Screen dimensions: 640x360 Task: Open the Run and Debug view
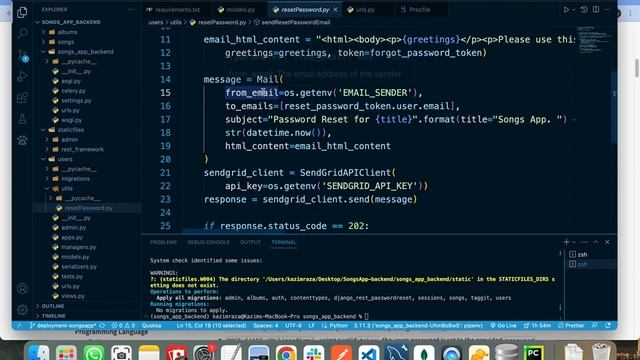(22, 76)
